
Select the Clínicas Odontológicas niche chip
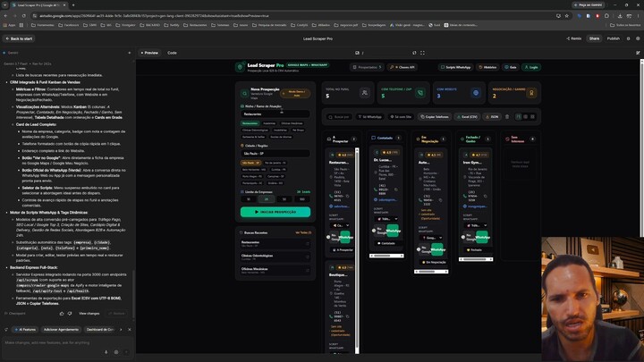(x=255, y=130)
